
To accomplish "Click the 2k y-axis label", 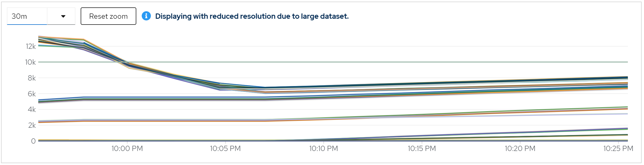I will coord(32,125).
